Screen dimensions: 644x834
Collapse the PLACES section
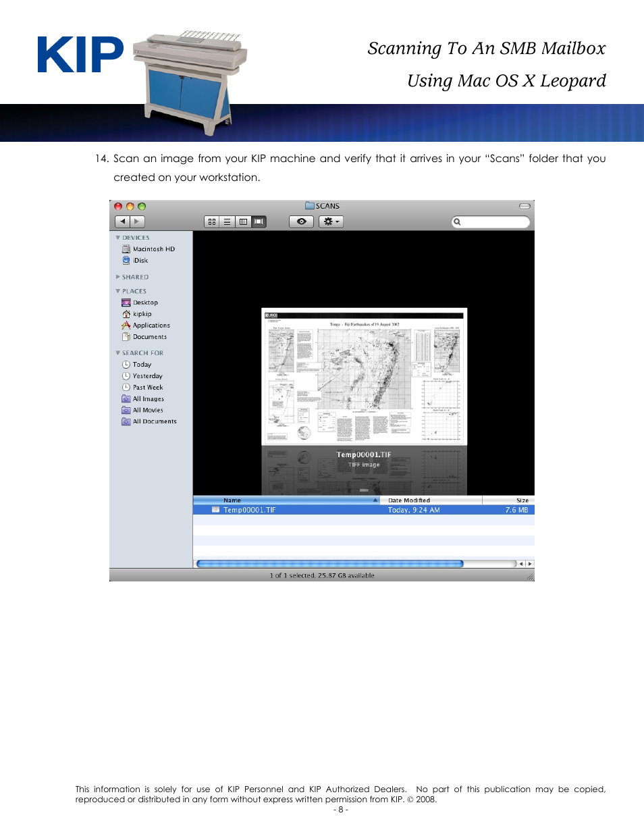point(117,291)
